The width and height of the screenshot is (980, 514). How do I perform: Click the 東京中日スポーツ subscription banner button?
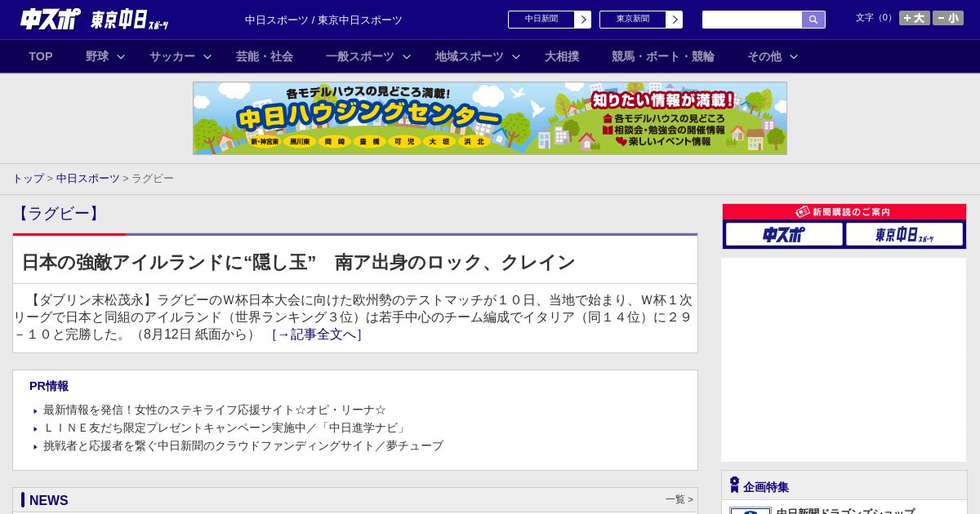click(904, 234)
